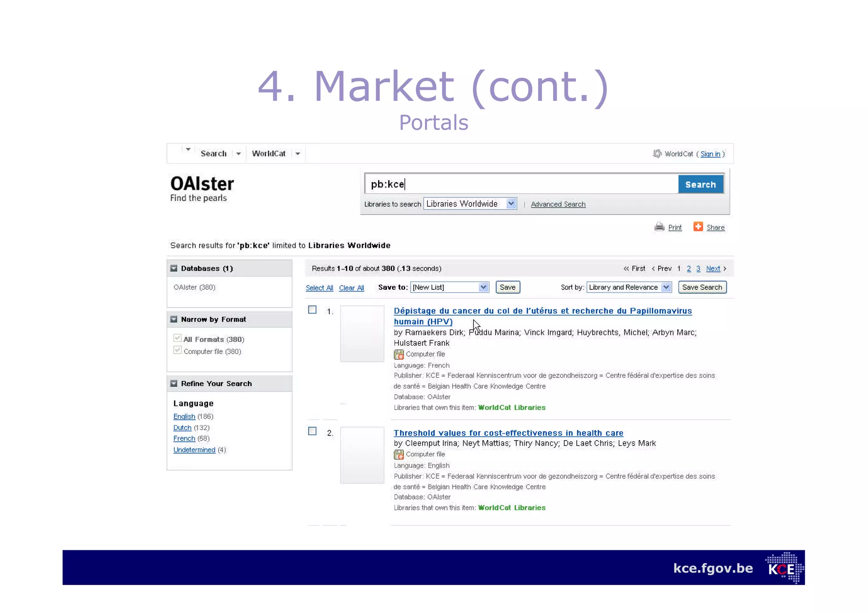This screenshot has width=868, height=613.
Task: Collapse the Databases panel toggle icon
Action: [174, 268]
